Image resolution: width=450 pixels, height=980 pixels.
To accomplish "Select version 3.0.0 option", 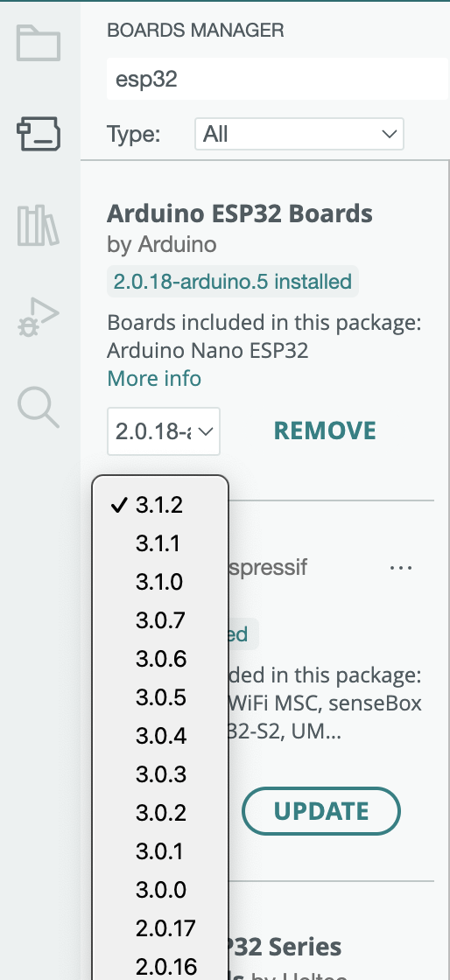I will pos(160,889).
